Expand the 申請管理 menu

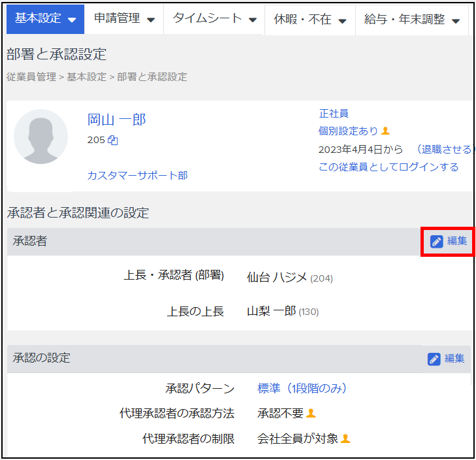tap(124, 19)
